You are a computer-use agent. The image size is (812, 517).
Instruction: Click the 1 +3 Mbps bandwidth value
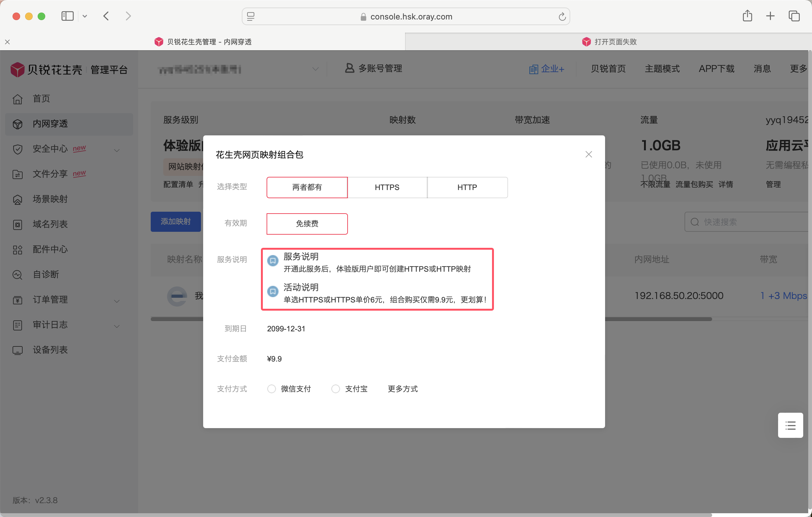(x=783, y=296)
